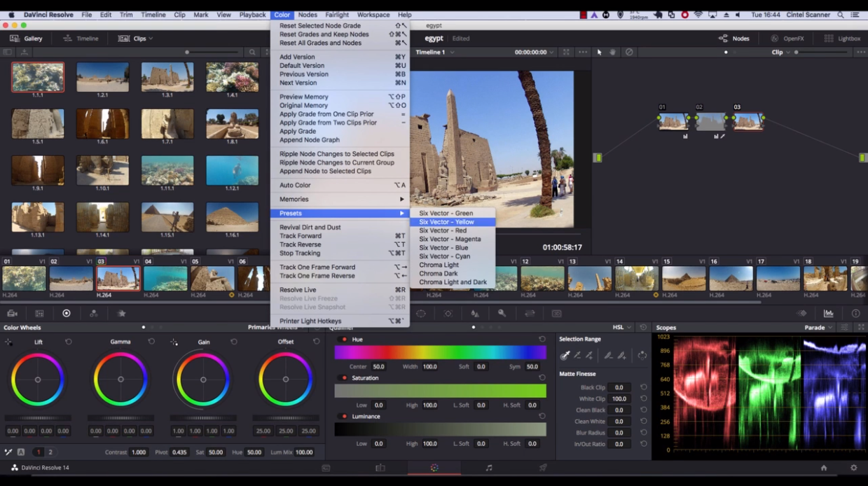Open project settings gear icon
The image size is (868, 486).
(x=853, y=468)
